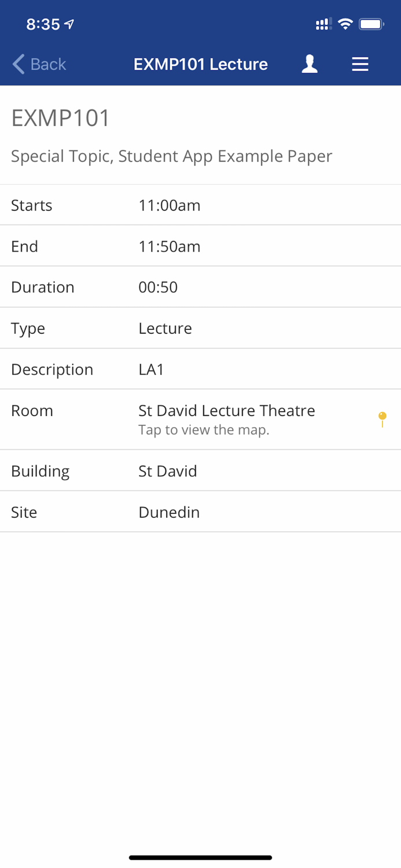Viewport: 401px width, 868px height.
Task: Tap the Wi-Fi indicator in status bar
Action: (x=345, y=24)
